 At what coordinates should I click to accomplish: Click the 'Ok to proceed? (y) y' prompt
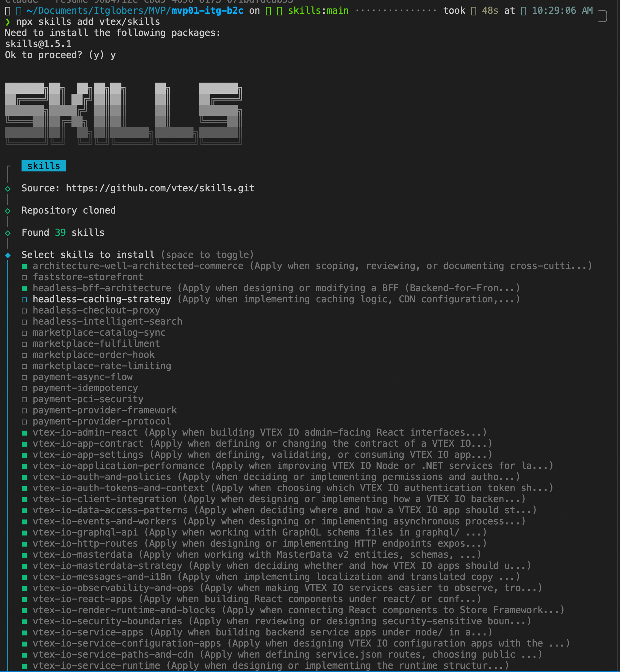(60, 55)
